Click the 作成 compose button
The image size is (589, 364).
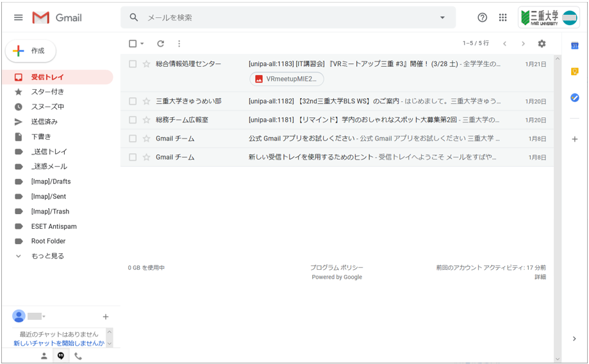coord(31,51)
